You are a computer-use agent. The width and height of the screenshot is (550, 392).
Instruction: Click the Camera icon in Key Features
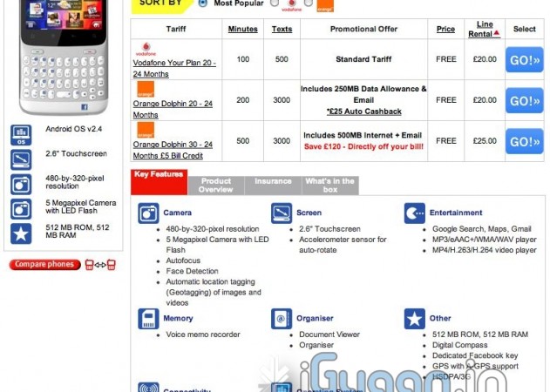(147, 213)
